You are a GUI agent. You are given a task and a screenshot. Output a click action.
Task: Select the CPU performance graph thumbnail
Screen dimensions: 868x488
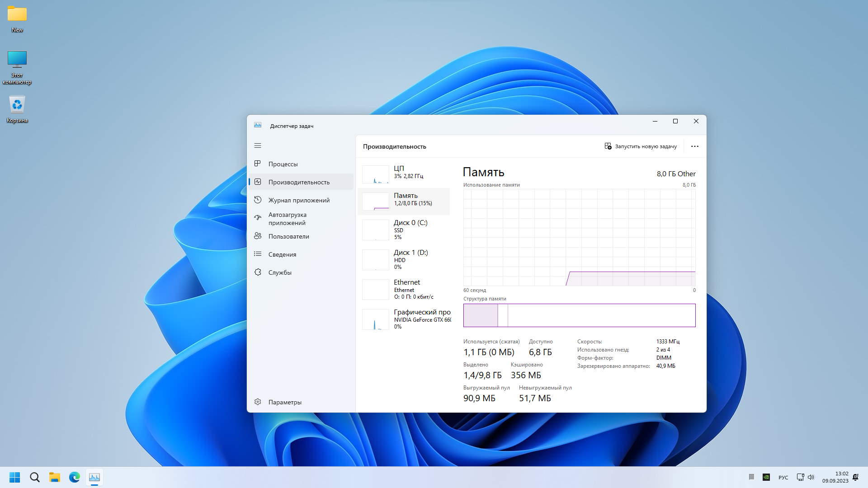pyautogui.click(x=375, y=174)
